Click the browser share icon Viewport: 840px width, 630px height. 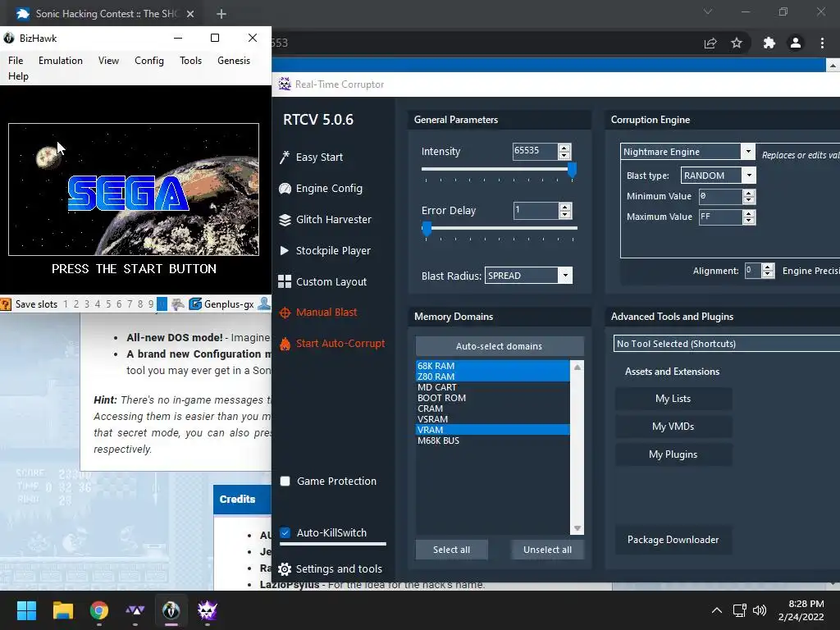pyautogui.click(x=710, y=43)
